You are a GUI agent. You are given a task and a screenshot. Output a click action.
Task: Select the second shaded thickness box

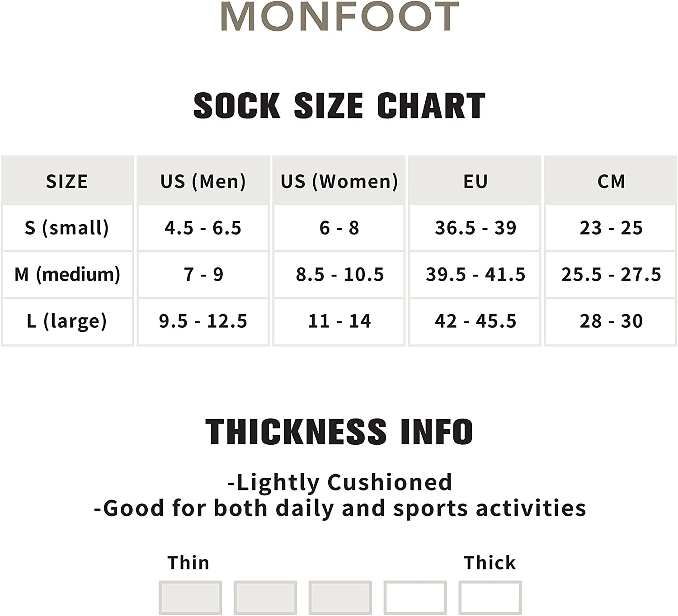(265, 597)
